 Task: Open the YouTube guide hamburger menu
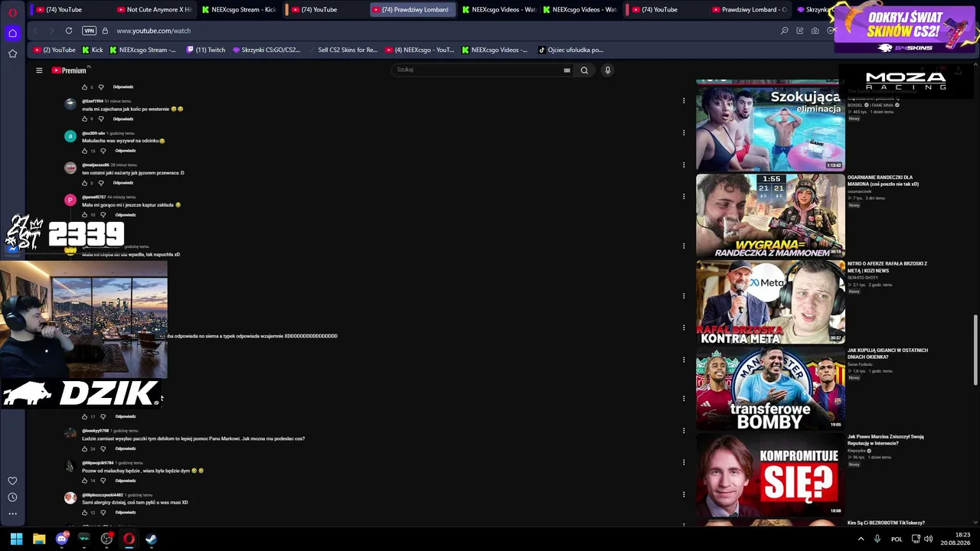point(39,70)
